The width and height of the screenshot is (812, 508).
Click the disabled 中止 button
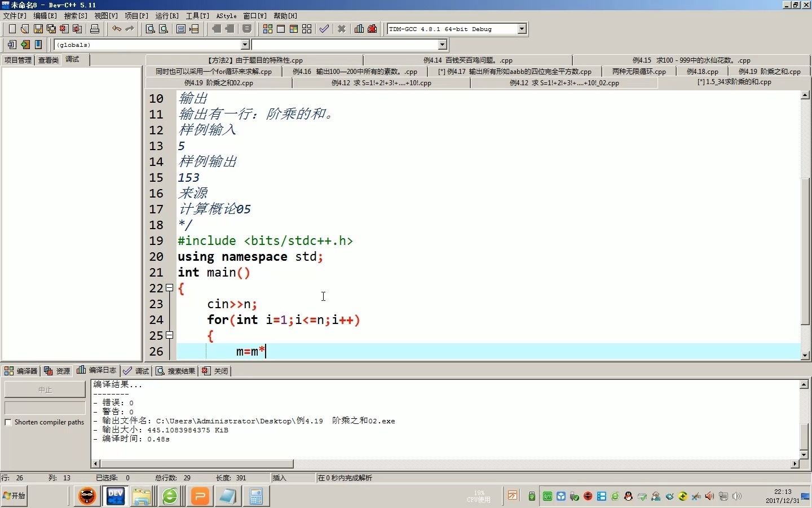click(45, 389)
